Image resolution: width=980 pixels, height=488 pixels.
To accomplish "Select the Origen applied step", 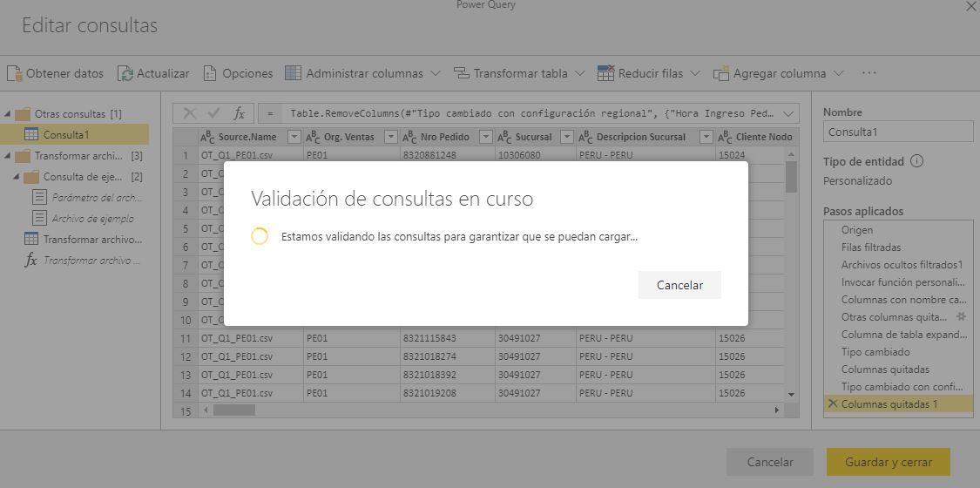I will coord(898,230).
